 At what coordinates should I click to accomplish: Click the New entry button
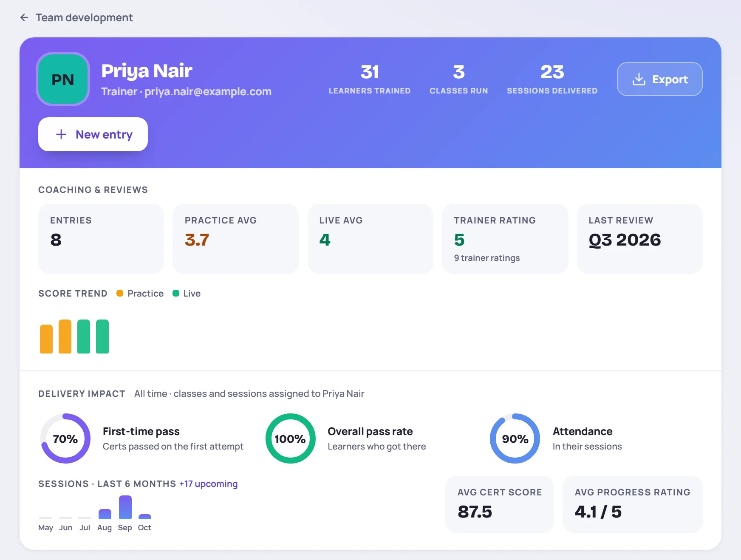pos(93,134)
